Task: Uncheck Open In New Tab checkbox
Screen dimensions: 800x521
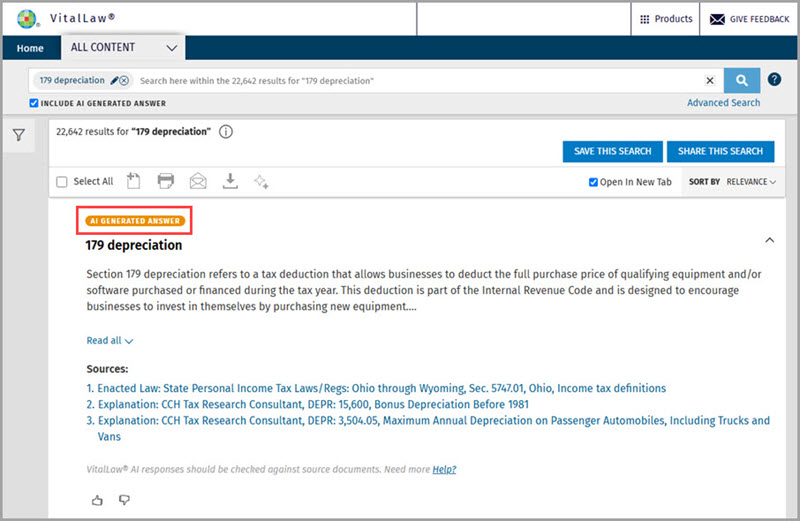Action: point(593,182)
